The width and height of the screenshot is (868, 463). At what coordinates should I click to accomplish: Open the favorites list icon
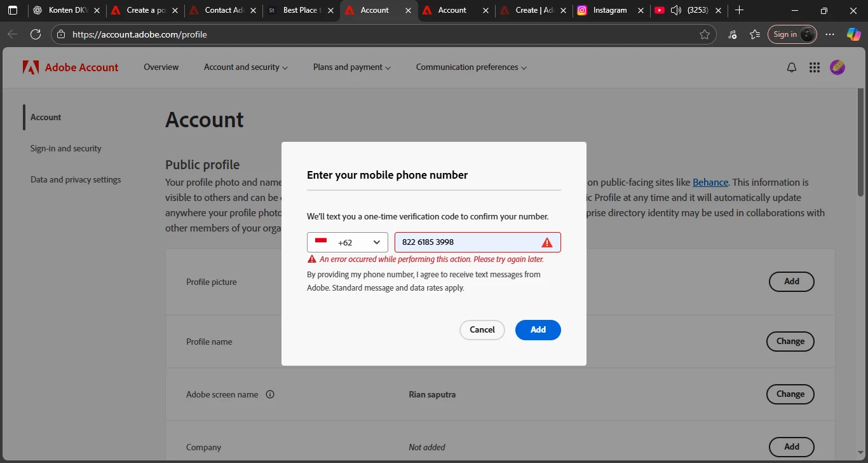click(x=755, y=34)
